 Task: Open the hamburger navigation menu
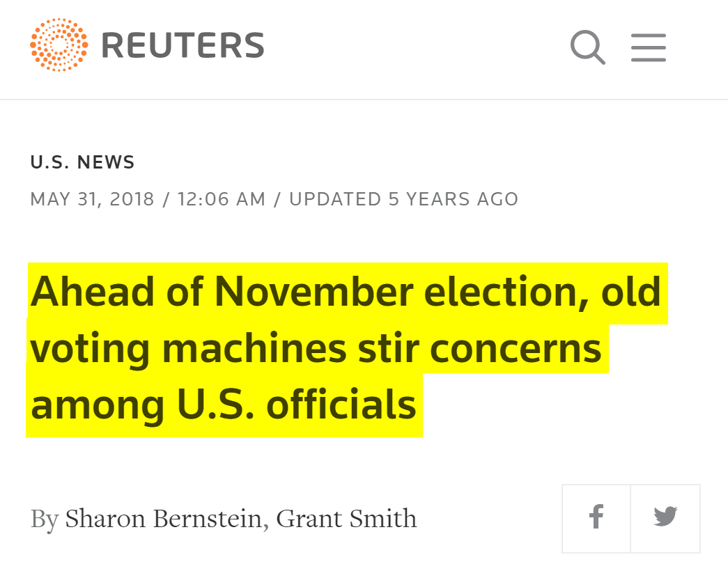point(649,47)
